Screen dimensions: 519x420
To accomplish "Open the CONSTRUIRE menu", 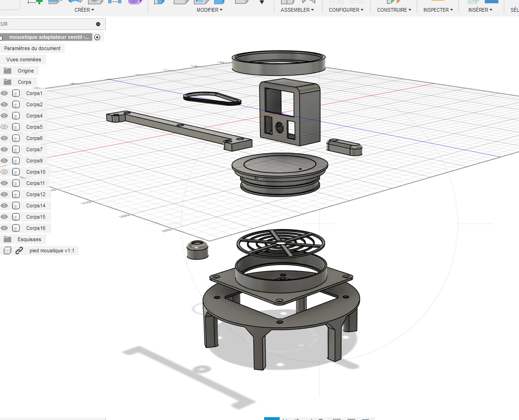I will (394, 10).
